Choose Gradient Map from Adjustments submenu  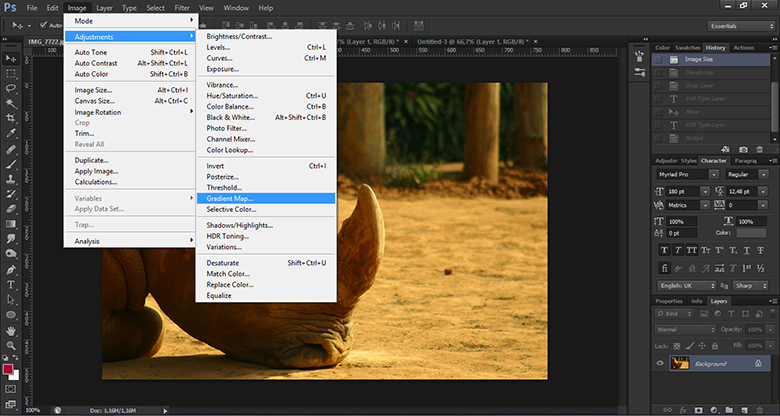point(230,198)
